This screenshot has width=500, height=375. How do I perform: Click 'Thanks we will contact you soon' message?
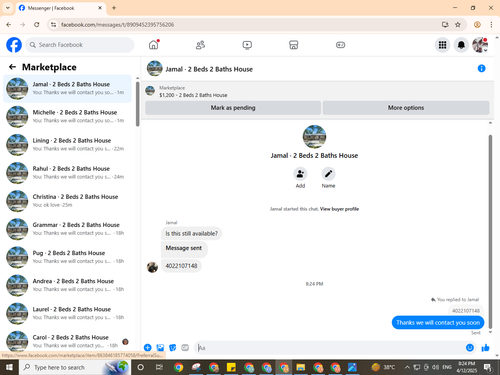pyautogui.click(x=438, y=322)
